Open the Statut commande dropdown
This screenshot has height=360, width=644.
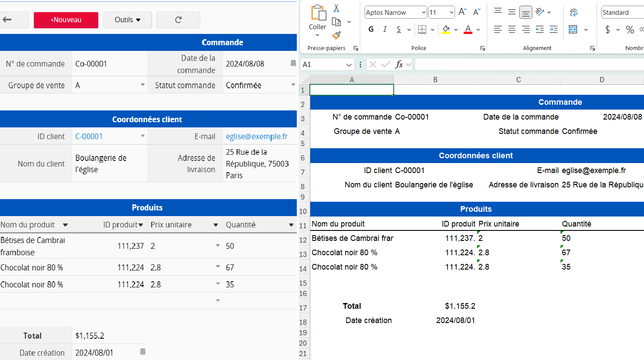pos(294,85)
